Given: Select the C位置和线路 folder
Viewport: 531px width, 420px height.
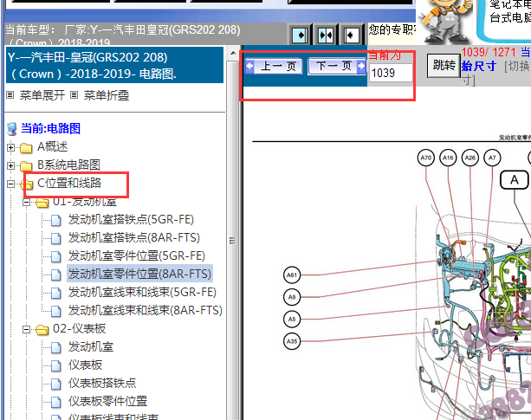Looking at the screenshot, I should pyautogui.click(x=69, y=183).
